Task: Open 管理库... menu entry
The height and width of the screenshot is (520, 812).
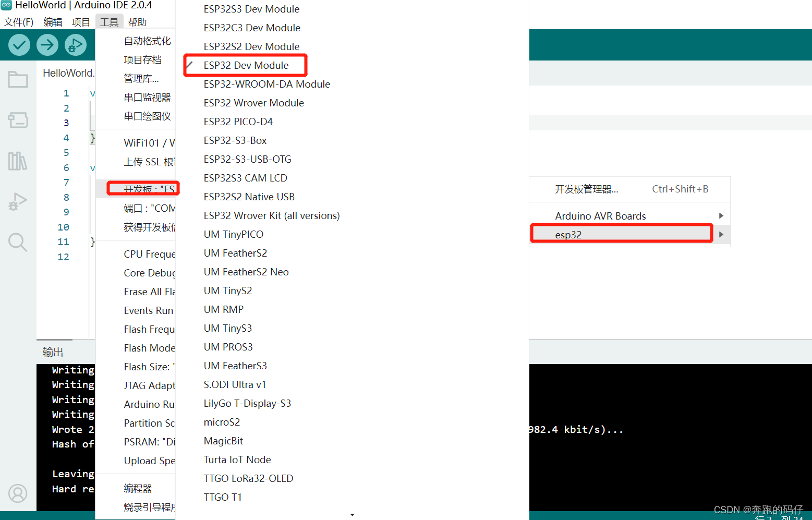Action: click(136, 78)
